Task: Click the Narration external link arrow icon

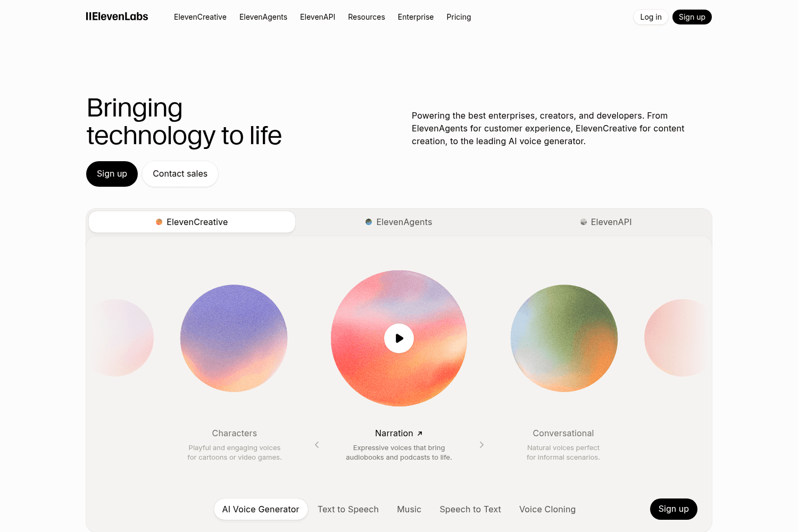Action: click(x=420, y=434)
